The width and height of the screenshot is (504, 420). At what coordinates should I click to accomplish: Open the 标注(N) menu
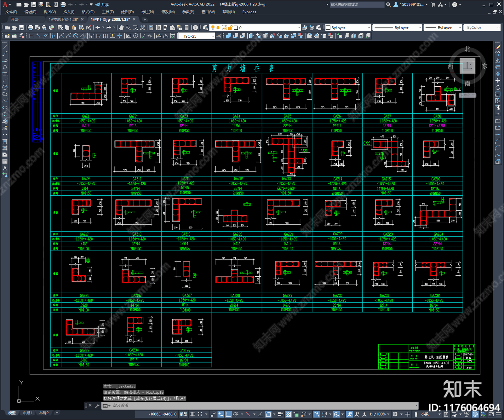click(x=147, y=12)
